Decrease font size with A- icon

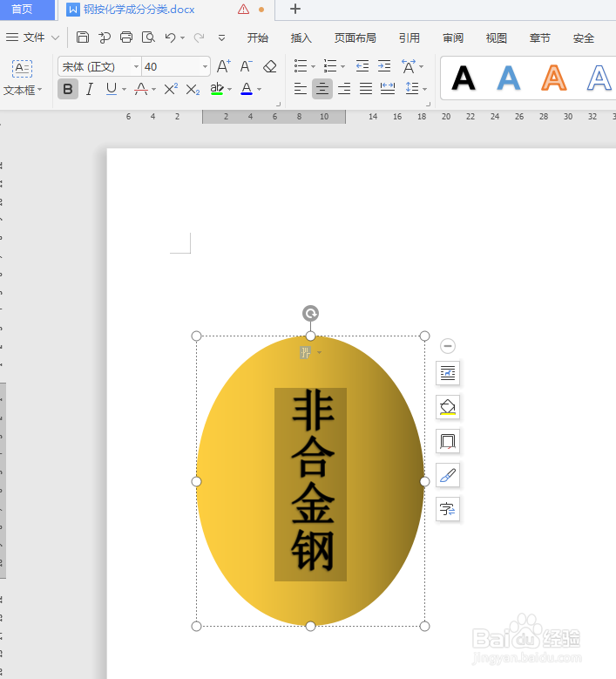pyautogui.click(x=246, y=66)
